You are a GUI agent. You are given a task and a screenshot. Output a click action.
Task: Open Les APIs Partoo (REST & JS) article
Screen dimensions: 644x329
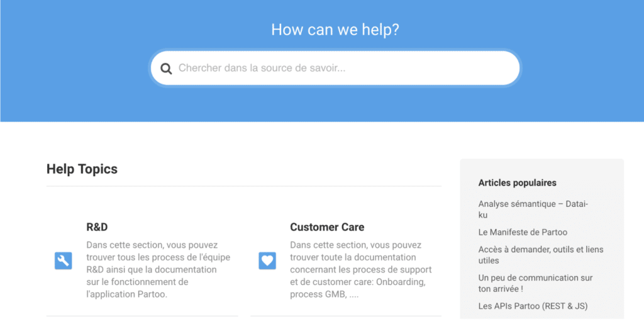coord(533,306)
